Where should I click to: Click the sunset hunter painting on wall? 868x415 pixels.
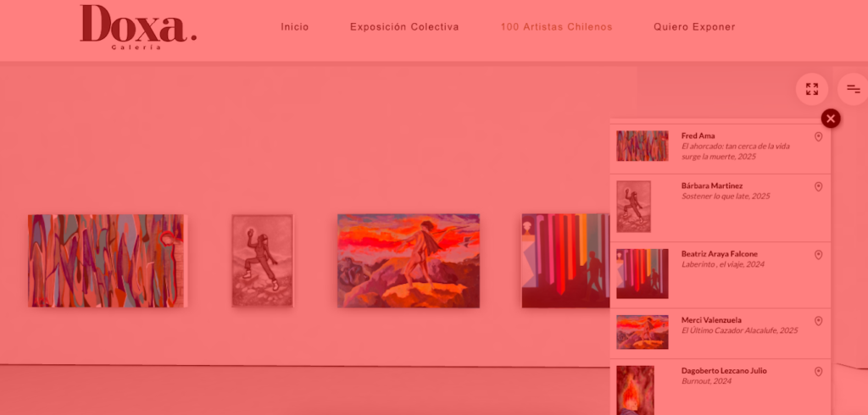coord(409,261)
